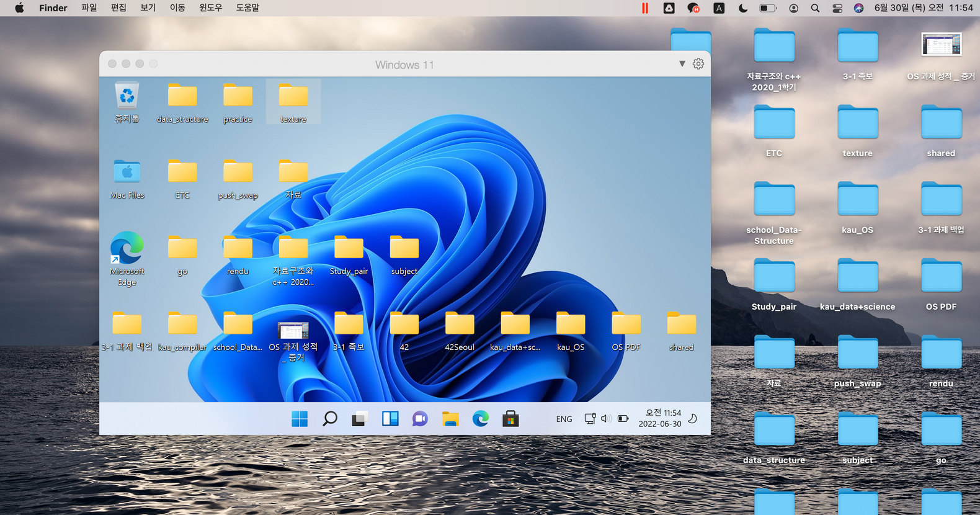The width and height of the screenshot is (980, 515).
Task: Expand the Windows 11 titlebar dropdown triangle
Action: pos(682,64)
